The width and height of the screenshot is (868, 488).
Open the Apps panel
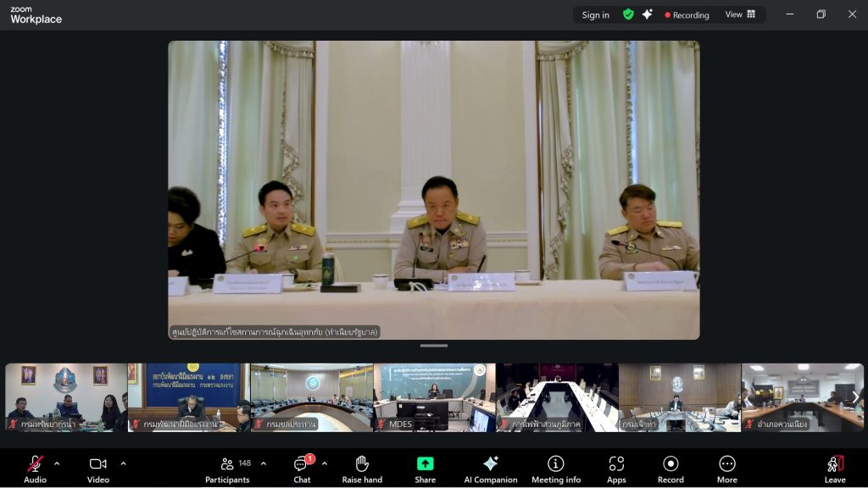(x=616, y=469)
